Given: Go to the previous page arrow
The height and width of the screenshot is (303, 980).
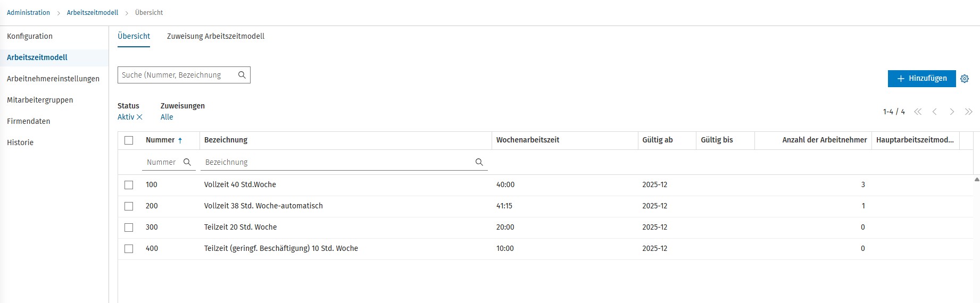Looking at the screenshot, I should (x=934, y=112).
